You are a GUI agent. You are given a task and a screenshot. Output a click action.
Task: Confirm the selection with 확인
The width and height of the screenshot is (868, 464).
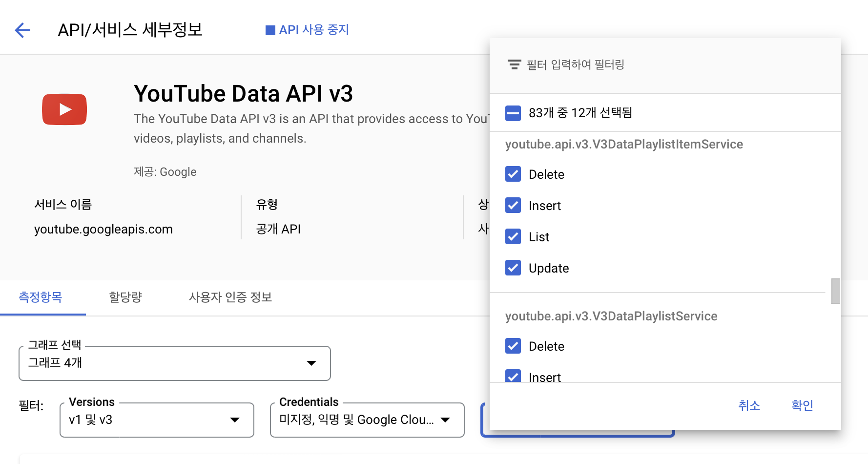coord(802,405)
